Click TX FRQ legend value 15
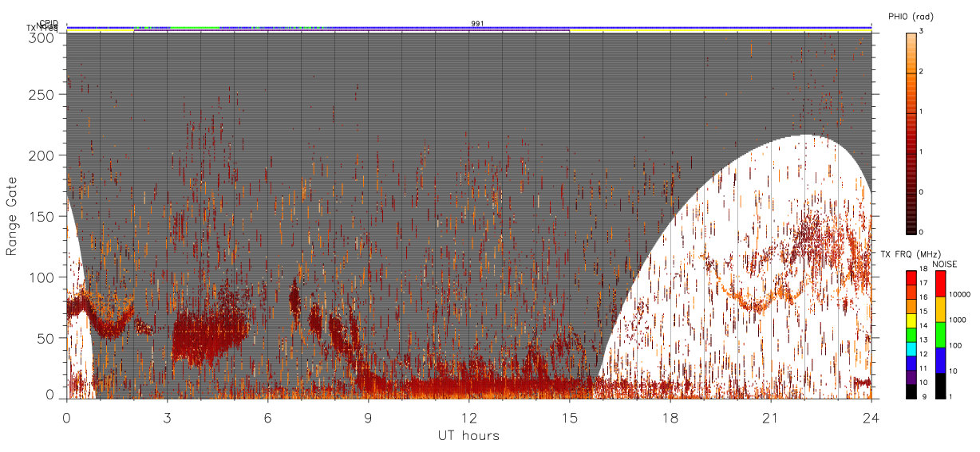This screenshot has width=980, height=452. coord(923,311)
